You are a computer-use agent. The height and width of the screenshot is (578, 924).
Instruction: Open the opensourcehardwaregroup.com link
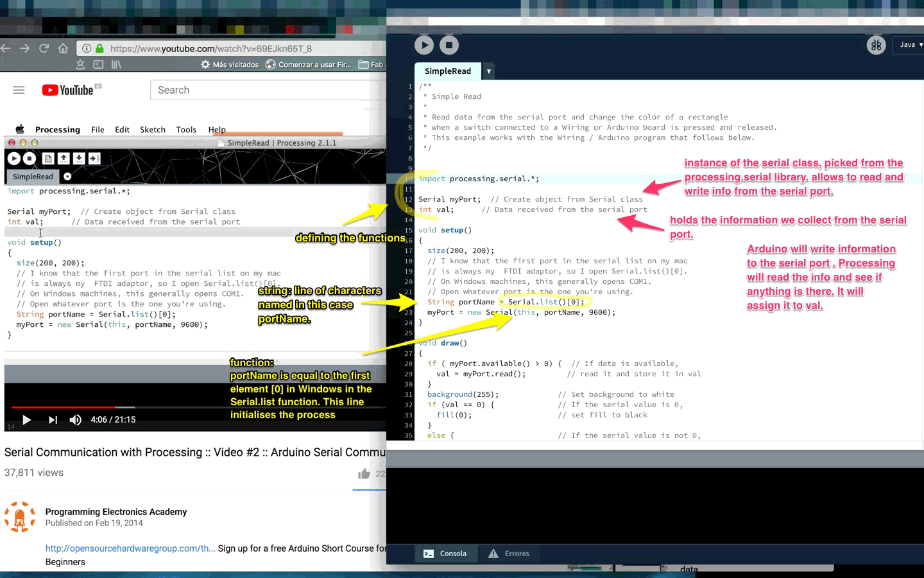pyautogui.click(x=130, y=548)
